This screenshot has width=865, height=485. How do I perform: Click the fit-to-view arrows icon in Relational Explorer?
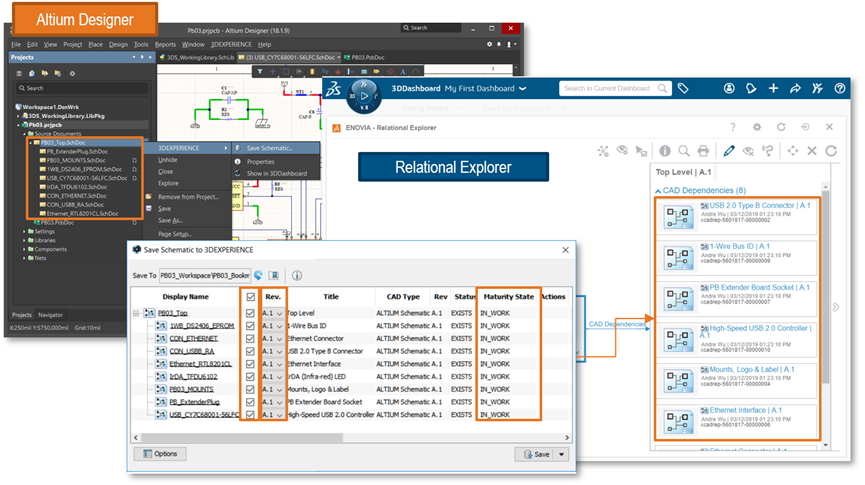(793, 151)
